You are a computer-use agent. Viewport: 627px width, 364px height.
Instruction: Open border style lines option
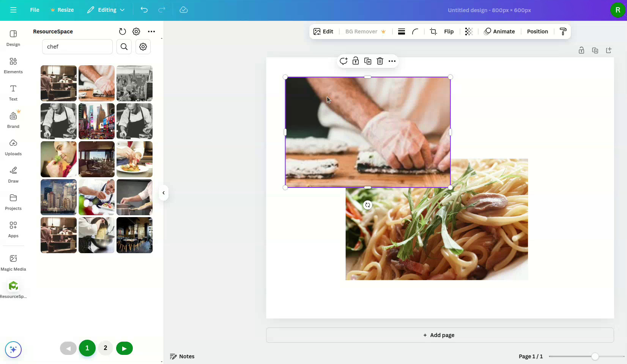[402, 32]
